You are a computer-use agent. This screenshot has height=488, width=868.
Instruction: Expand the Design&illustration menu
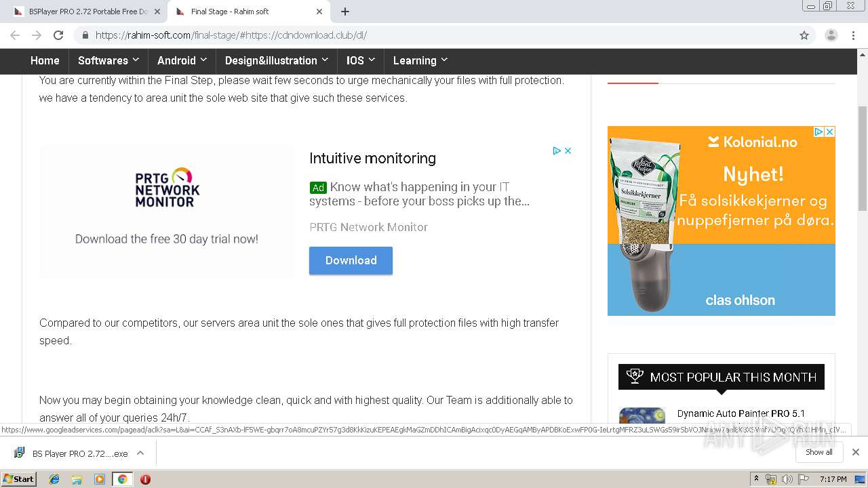click(x=277, y=60)
